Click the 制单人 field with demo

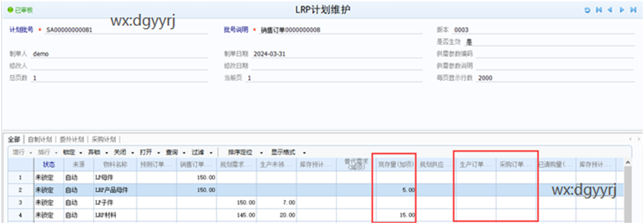point(119,54)
